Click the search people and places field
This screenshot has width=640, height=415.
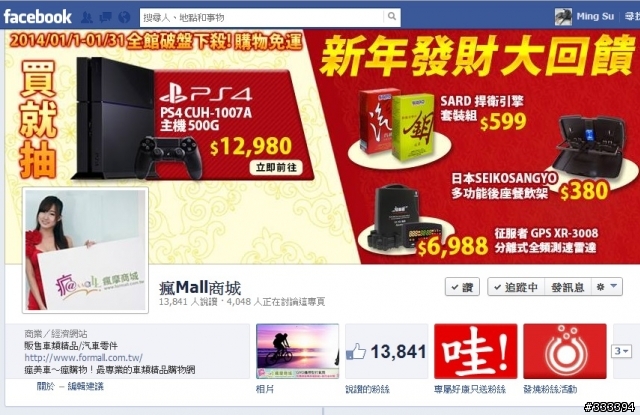(261, 17)
